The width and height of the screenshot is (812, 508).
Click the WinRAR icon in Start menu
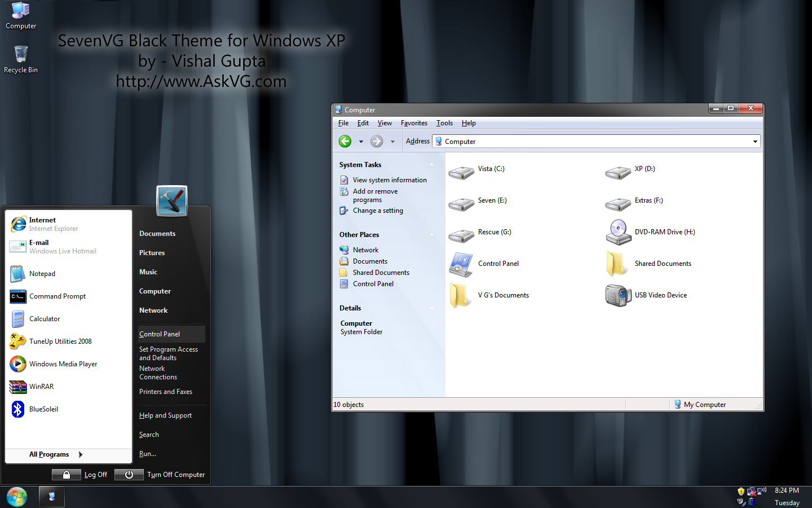tap(18, 387)
